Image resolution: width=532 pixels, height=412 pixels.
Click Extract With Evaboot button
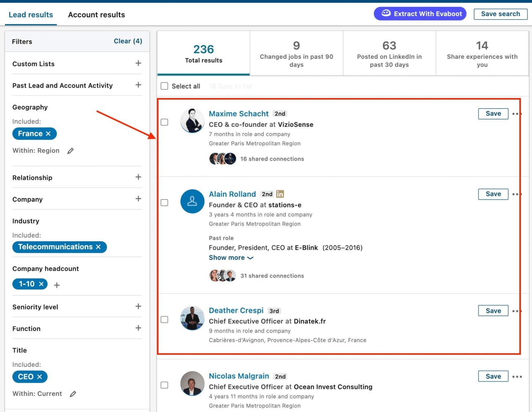[420, 14]
